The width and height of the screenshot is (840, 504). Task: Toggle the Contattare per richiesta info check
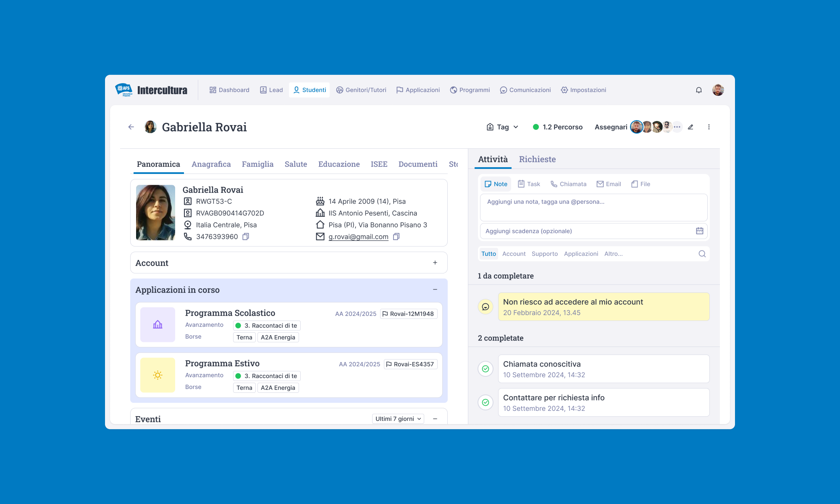486,402
